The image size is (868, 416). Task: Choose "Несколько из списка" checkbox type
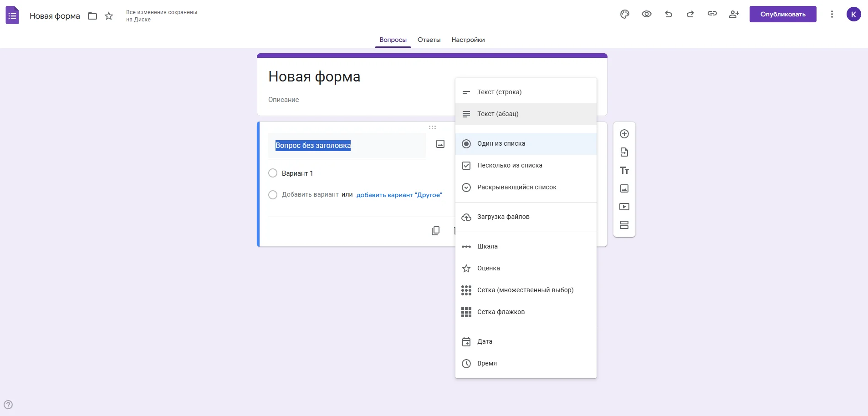[510, 165]
